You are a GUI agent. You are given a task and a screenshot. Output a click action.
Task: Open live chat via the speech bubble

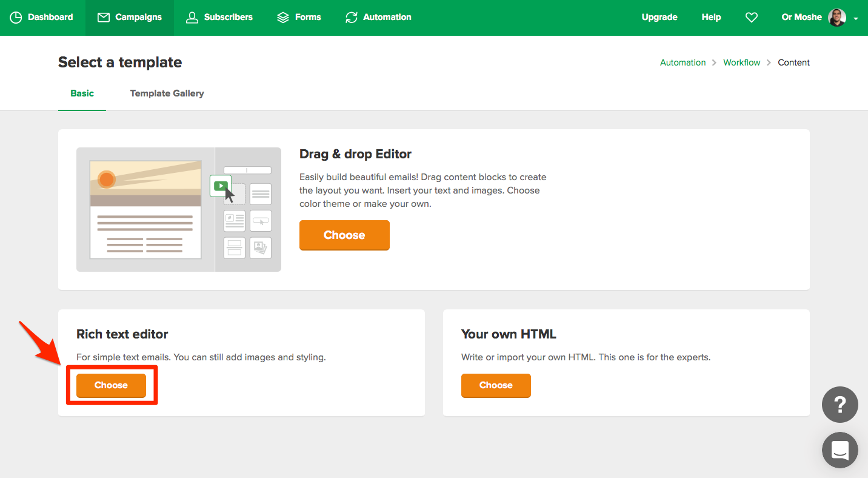pyautogui.click(x=840, y=449)
